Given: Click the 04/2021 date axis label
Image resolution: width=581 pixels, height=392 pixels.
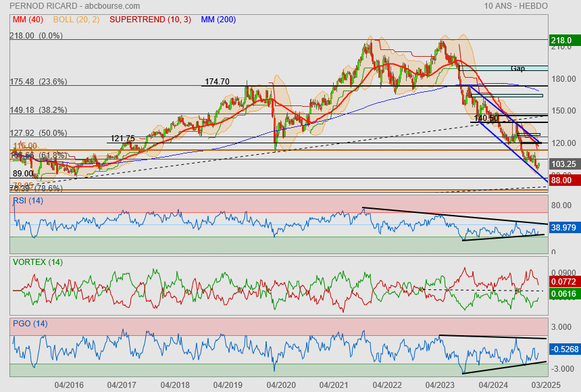Looking at the screenshot, I should coord(334,385).
